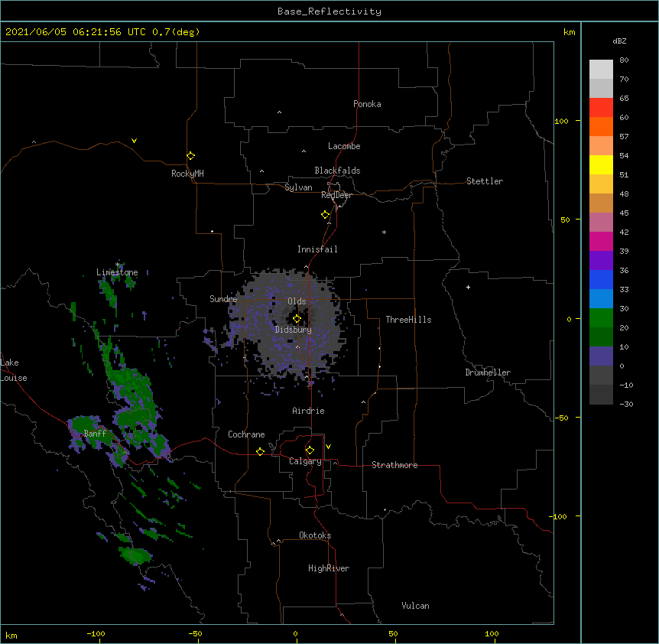Click the Innisfail city label
The width and height of the screenshot is (659, 644).
point(317,249)
